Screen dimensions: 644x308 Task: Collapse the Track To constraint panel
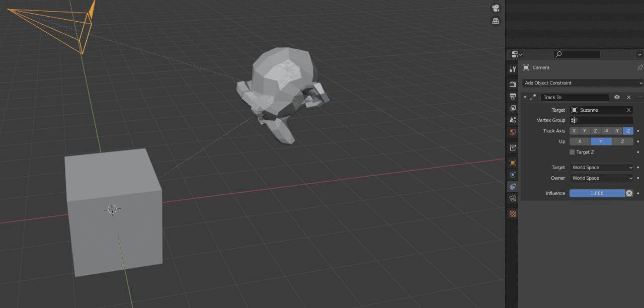[x=524, y=97]
